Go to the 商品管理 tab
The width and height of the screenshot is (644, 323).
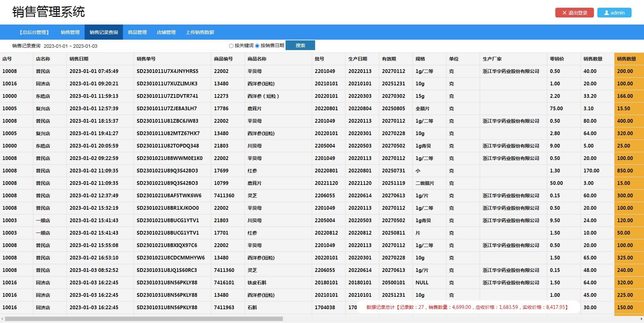137,32
